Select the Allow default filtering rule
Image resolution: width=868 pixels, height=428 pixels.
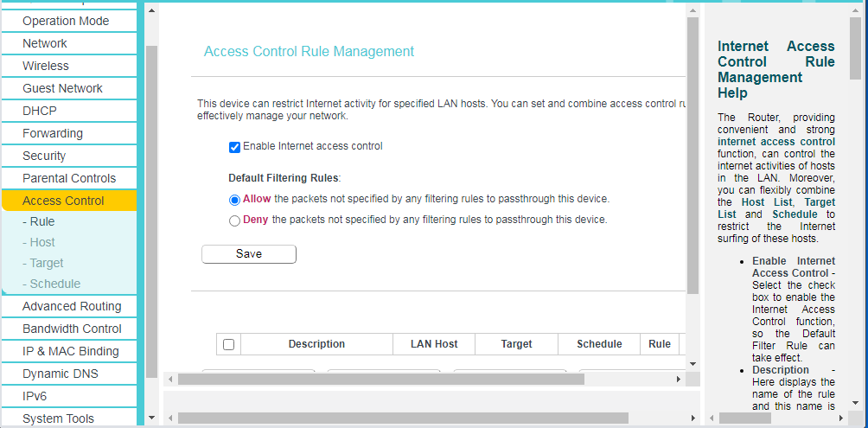tap(234, 199)
